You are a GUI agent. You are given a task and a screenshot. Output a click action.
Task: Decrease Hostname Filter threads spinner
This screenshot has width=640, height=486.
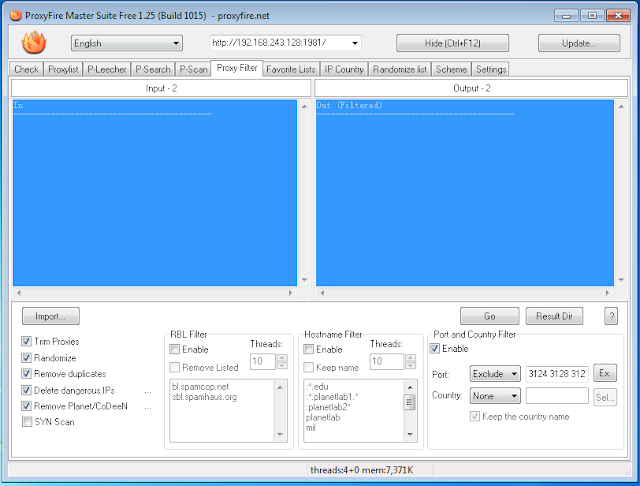pos(410,365)
